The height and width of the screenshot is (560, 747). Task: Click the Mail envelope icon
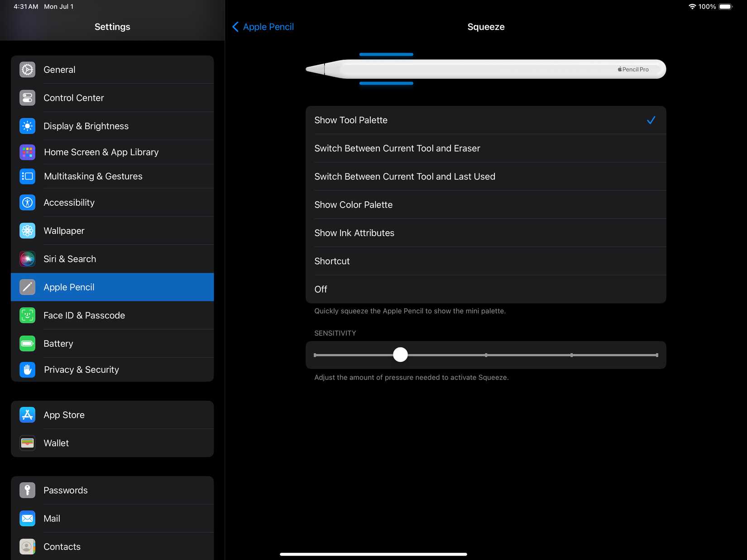(x=28, y=518)
